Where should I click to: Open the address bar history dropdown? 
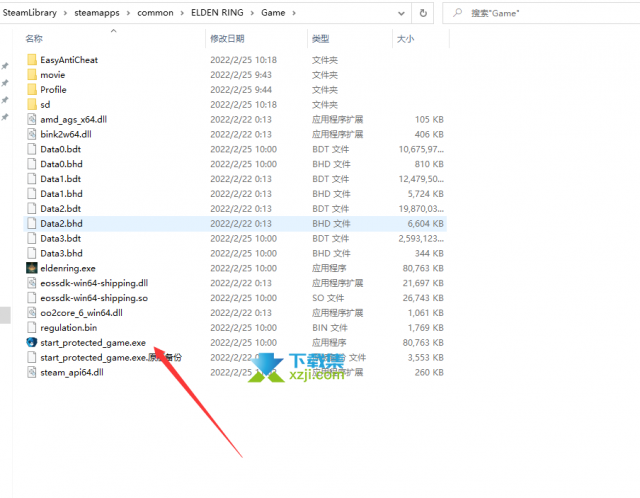(401, 13)
